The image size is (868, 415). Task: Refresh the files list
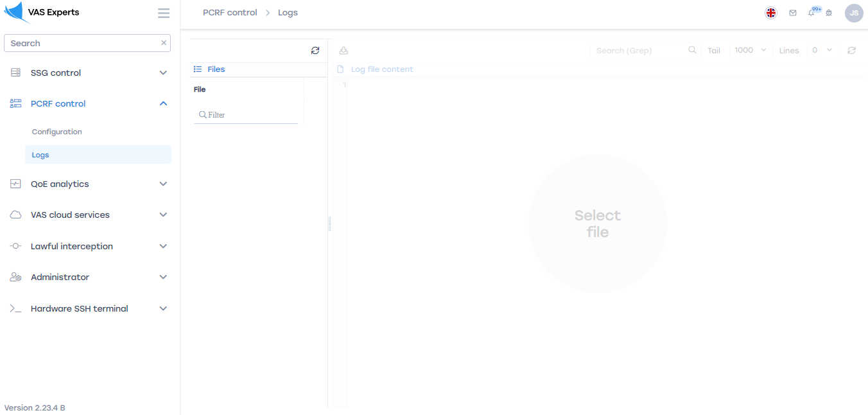point(315,51)
